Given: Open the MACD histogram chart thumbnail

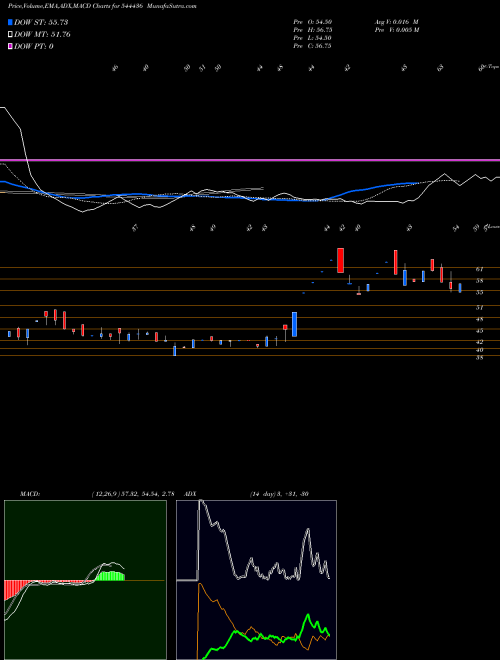Looking at the screenshot, I should click(x=85, y=580).
